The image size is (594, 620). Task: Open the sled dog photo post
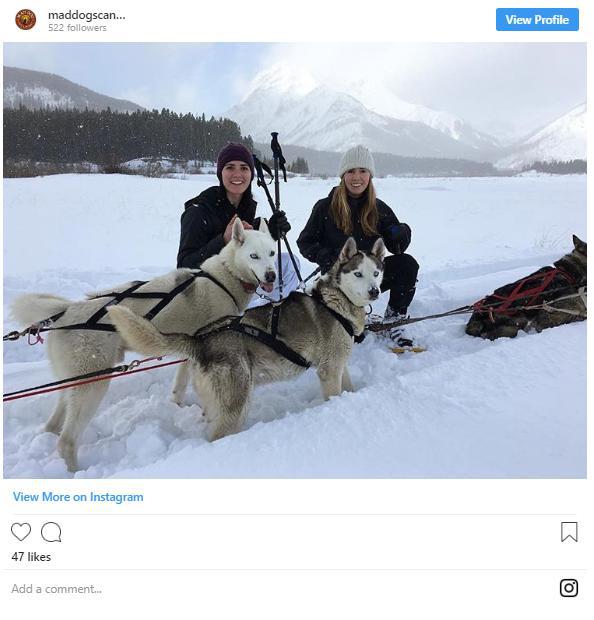pyautogui.click(x=295, y=260)
